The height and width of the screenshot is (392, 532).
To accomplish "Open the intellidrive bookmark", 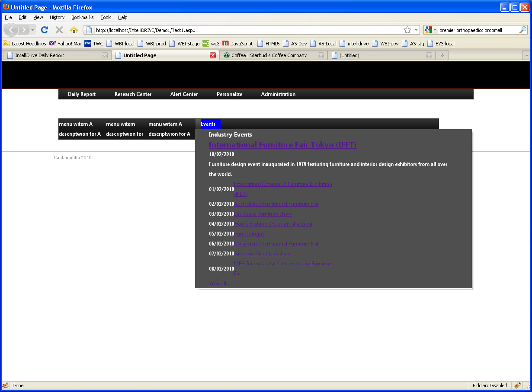I will click(355, 43).
